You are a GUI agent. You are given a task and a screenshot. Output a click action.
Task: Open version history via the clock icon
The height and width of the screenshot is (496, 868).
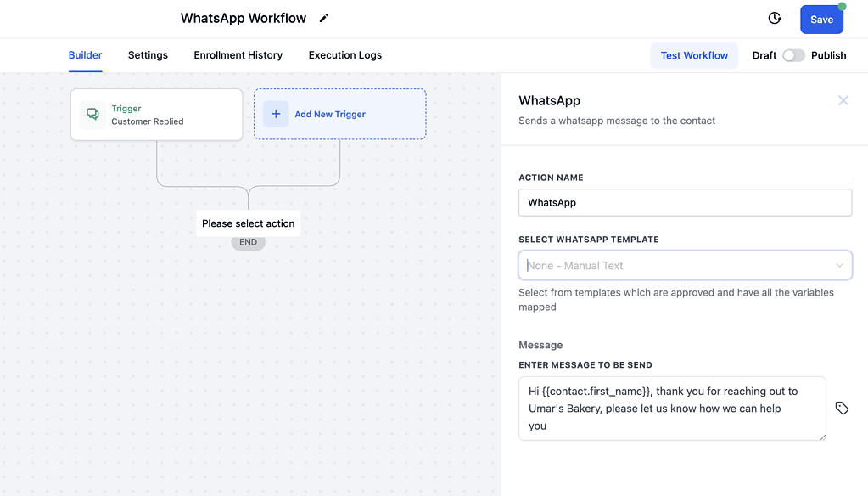pos(773,18)
